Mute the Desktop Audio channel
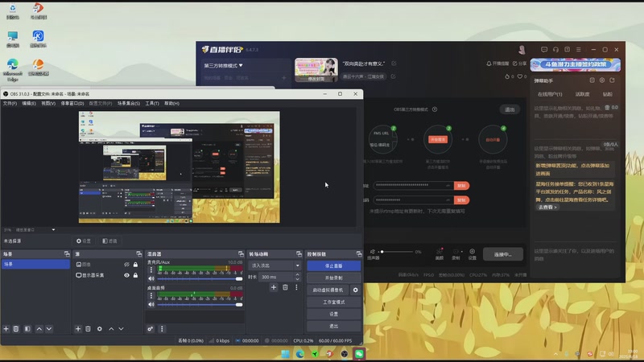 [151, 305]
